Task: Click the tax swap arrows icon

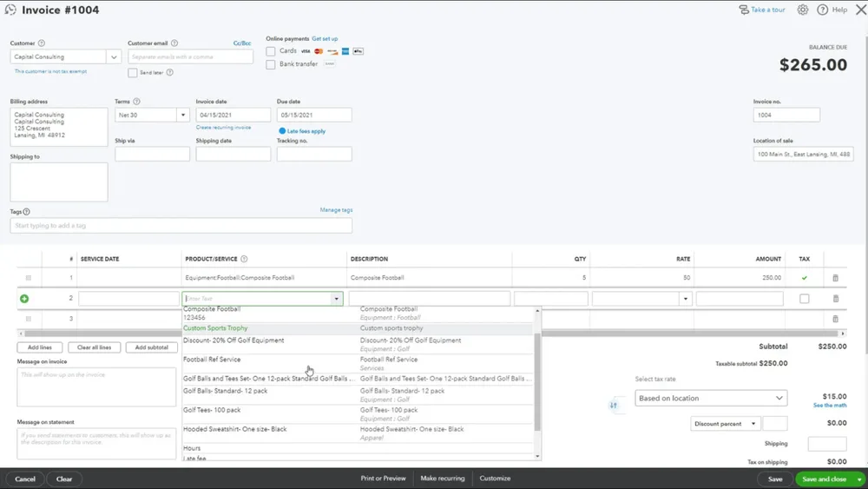Action: [x=614, y=406]
